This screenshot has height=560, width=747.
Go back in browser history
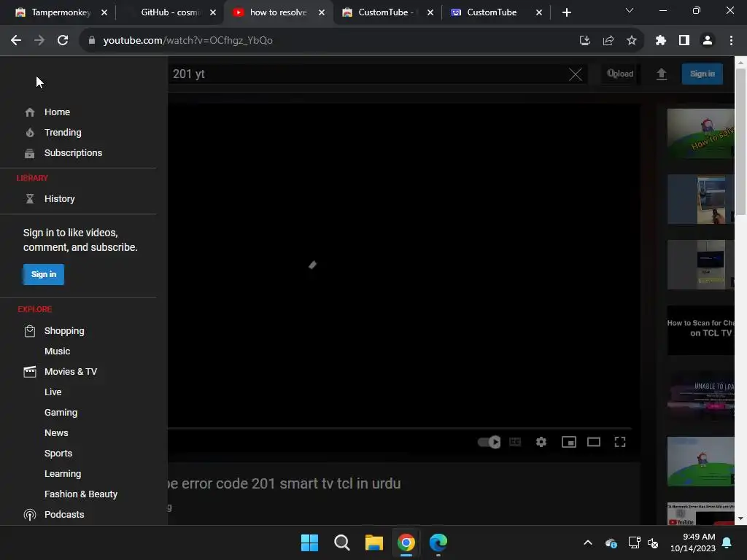pos(16,41)
